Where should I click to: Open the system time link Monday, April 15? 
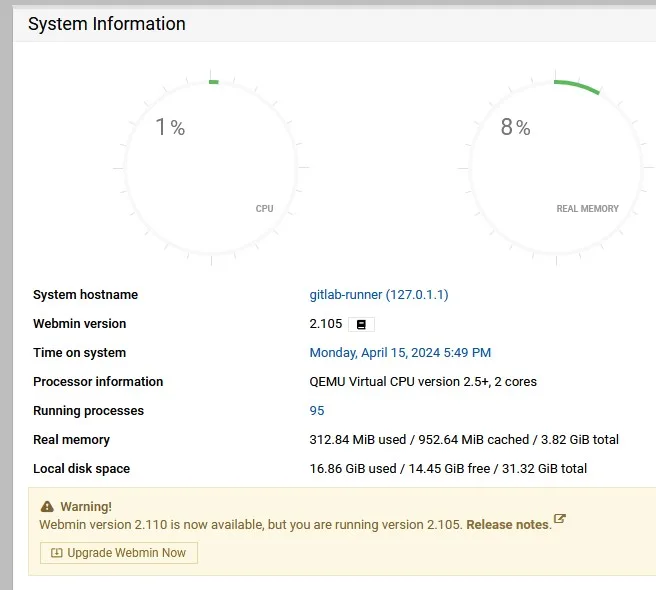[x=400, y=353]
